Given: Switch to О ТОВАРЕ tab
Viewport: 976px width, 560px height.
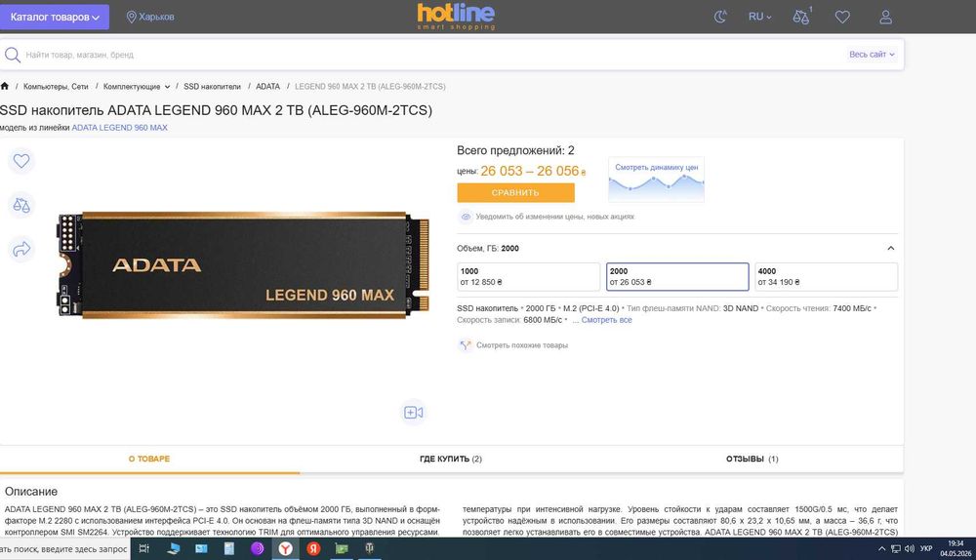Looking at the screenshot, I should point(149,460).
